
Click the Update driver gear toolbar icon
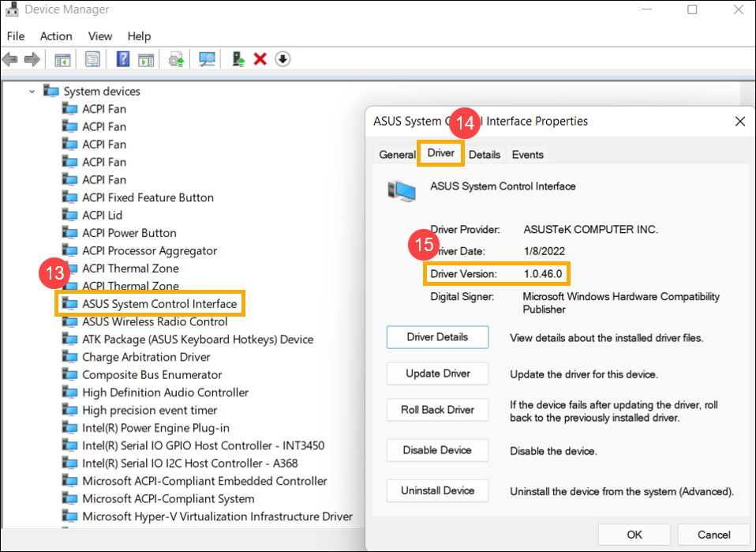click(x=176, y=60)
